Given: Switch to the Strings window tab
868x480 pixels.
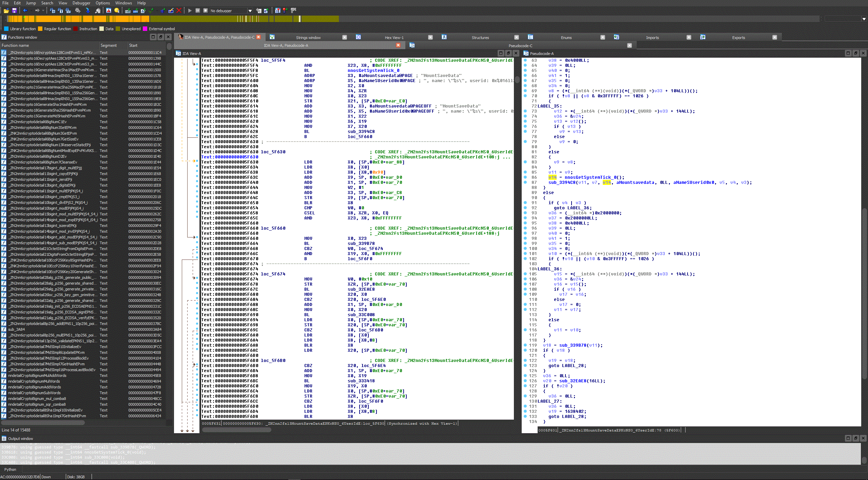Looking at the screenshot, I should click(x=308, y=38).
